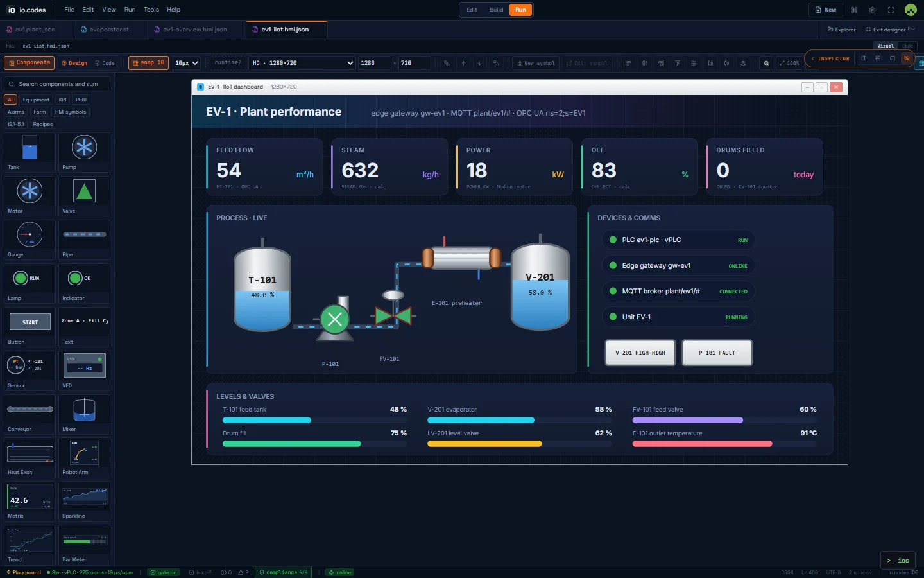Toggle snap 10 grid snapping
Viewport: 924px width, 578px height.
point(148,63)
